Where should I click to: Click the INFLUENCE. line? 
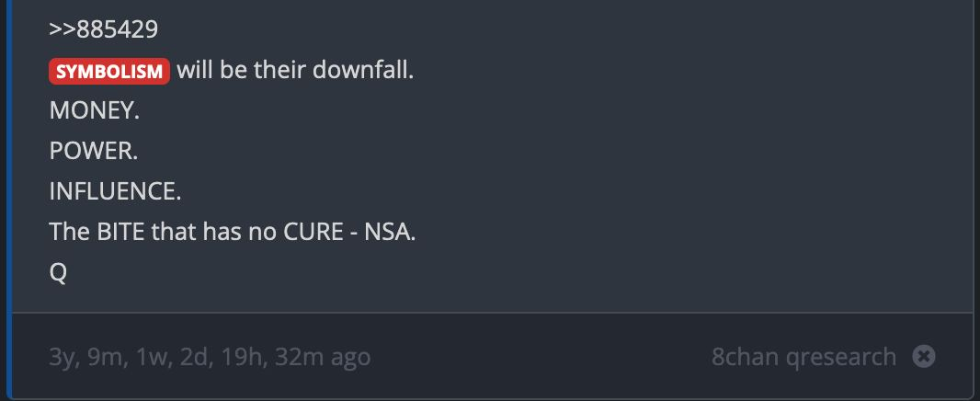coord(116,192)
